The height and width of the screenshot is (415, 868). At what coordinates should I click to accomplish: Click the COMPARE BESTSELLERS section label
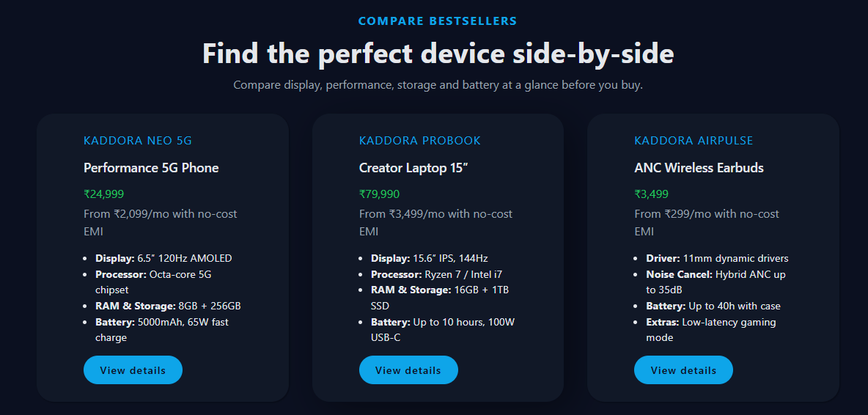click(x=438, y=21)
